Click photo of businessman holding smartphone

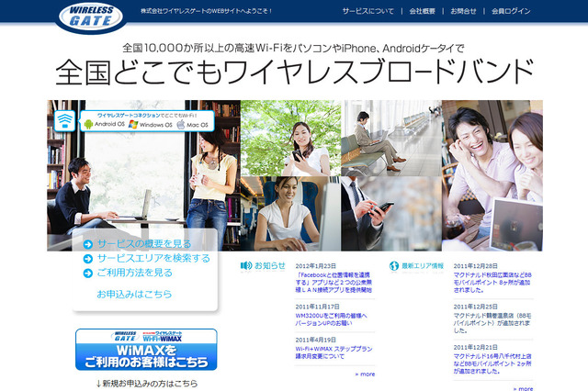tap(391, 214)
